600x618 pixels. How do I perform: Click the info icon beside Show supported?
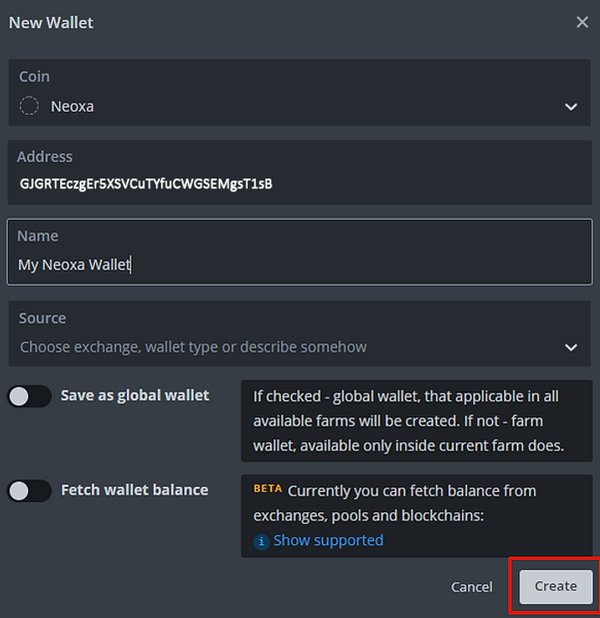coord(261,542)
